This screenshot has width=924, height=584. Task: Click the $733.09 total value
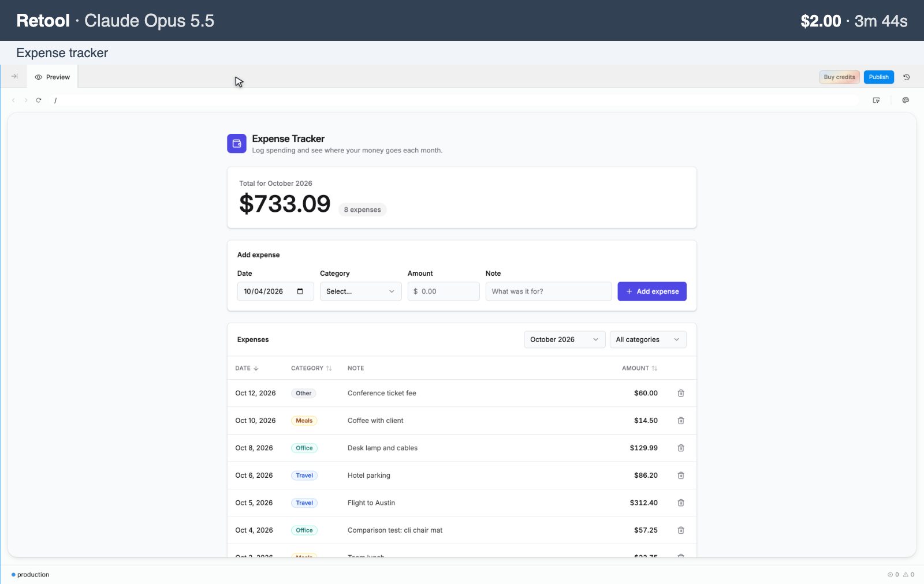coord(285,204)
